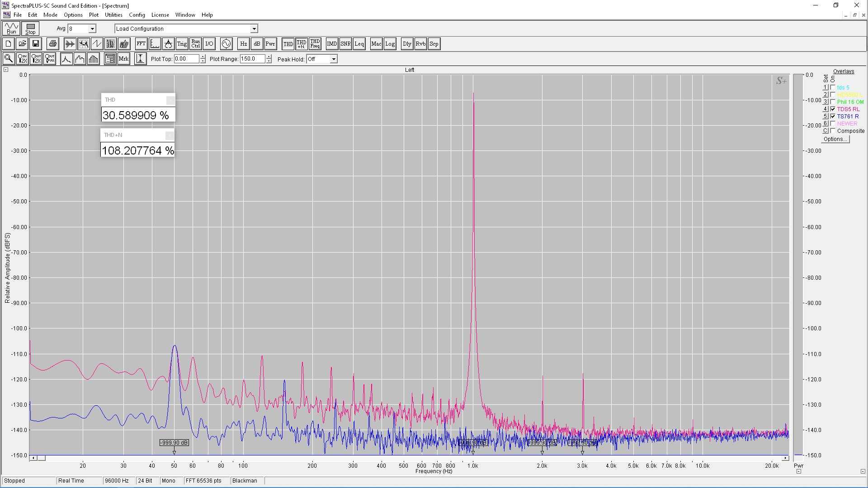Open the signal generator icon
This screenshot has width=868, height=488.
226,44
